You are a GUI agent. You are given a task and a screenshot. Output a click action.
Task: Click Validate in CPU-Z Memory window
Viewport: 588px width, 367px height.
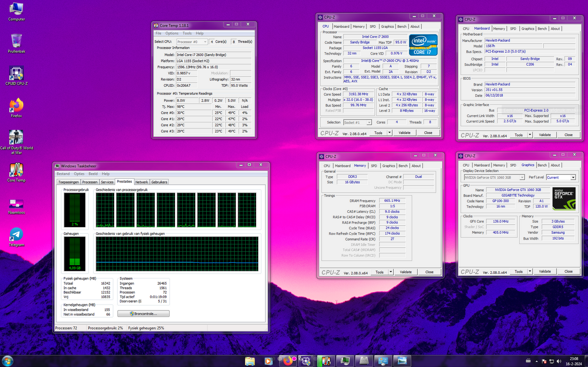pyautogui.click(x=406, y=272)
